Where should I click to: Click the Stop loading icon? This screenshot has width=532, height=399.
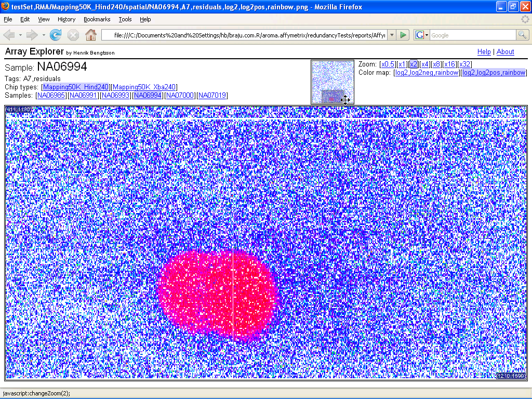click(73, 35)
